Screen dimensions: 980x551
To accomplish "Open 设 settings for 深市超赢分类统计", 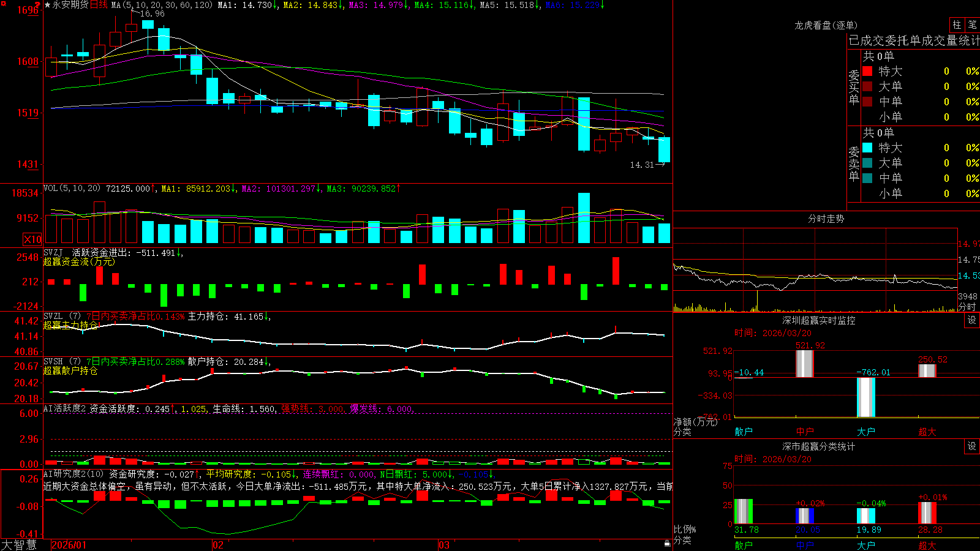I will coord(972,446).
